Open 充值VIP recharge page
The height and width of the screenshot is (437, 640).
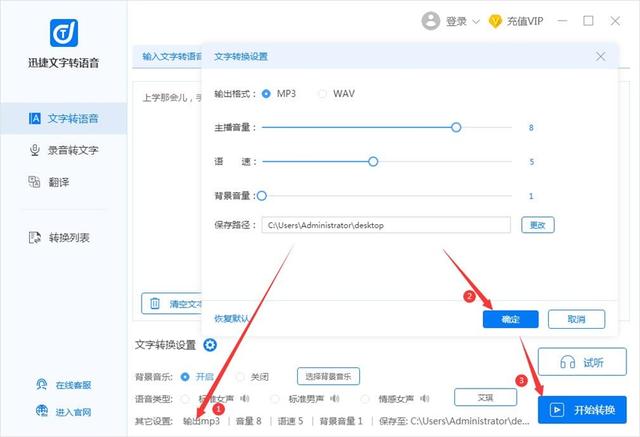(x=525, y=21)
